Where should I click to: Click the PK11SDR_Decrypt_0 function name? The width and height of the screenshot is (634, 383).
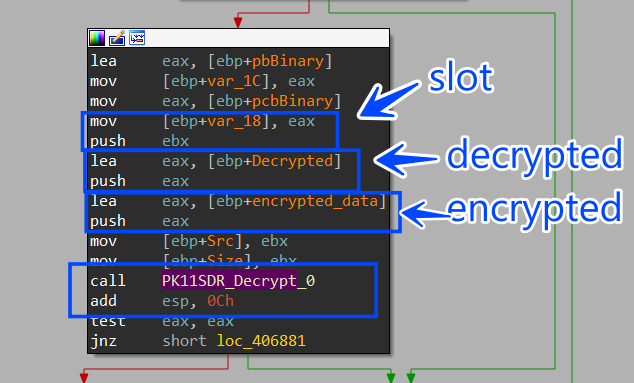tap(238, 281)
